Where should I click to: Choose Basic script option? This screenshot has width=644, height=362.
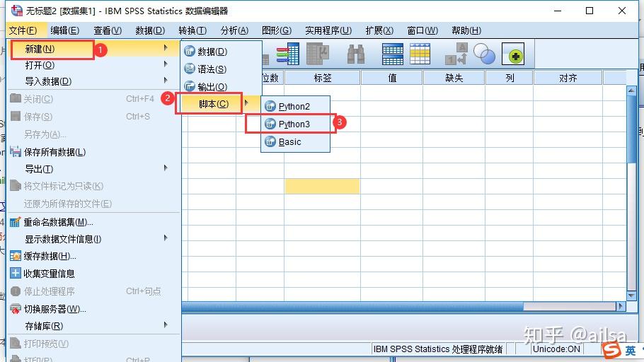click(289, 141)
